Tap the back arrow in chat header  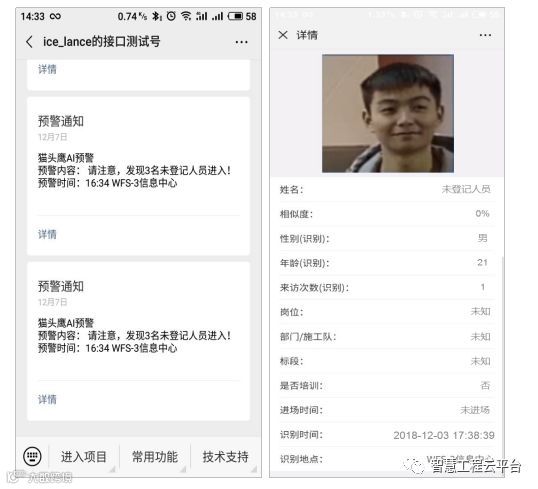(30, 42)
